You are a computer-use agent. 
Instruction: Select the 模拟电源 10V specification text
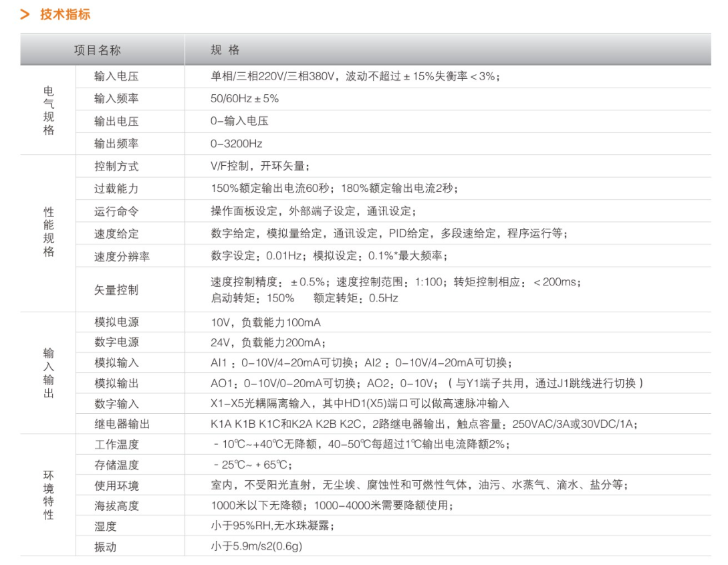point(265,322)
